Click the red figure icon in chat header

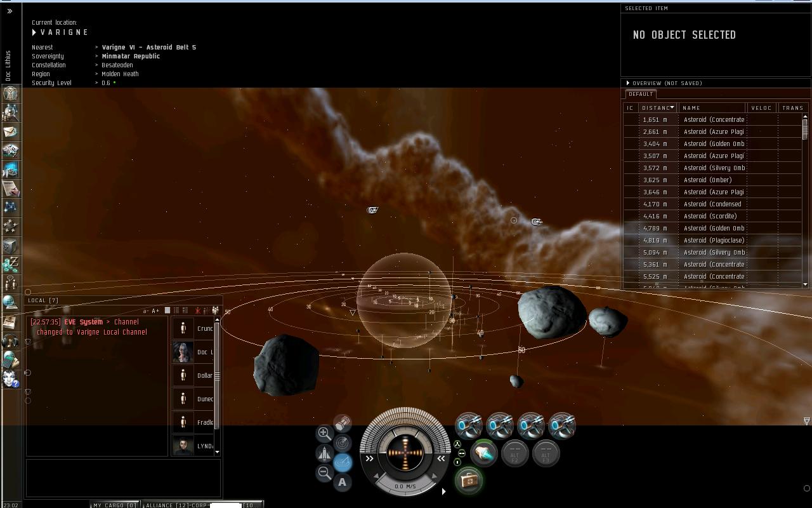point(199,311)
